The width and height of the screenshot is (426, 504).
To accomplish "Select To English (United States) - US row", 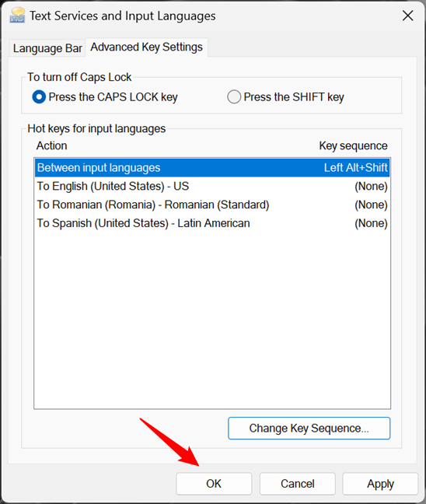I will 212,186.
